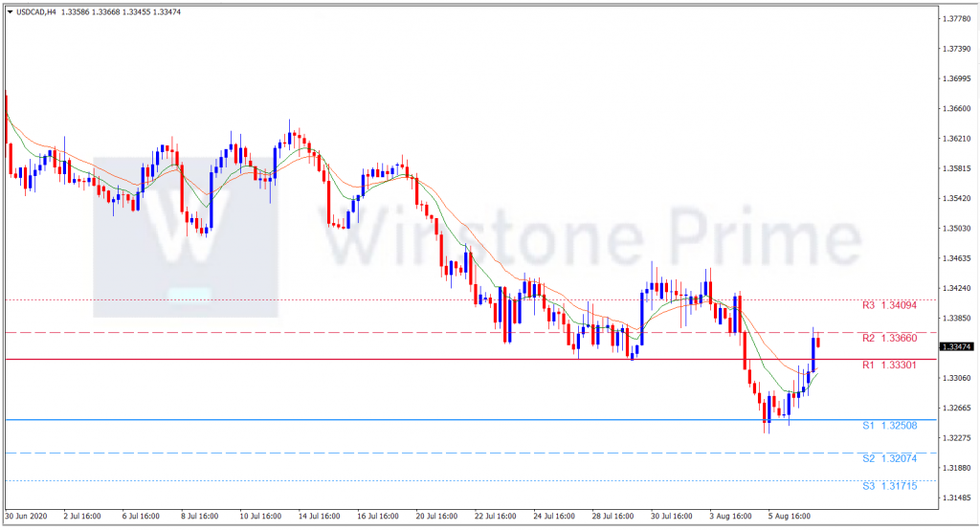The image size is (980, 531).
Task: Select the S3 1.31715 support label
Action: tap(889, 486)
